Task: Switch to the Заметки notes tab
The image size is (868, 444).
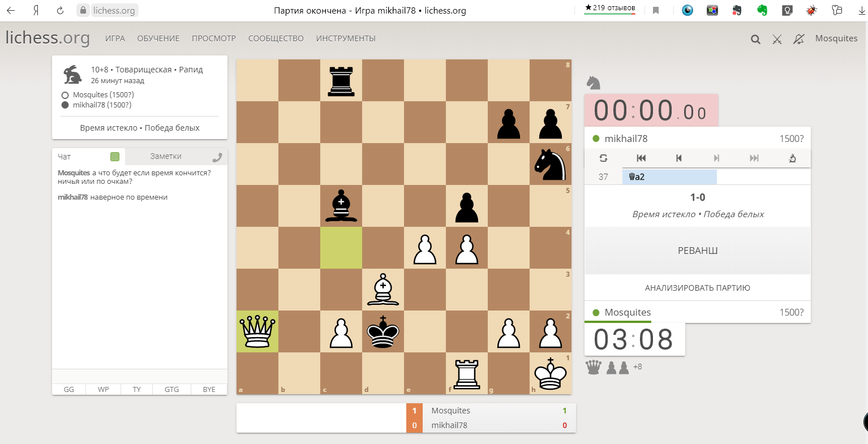Action: pos(166,156)
